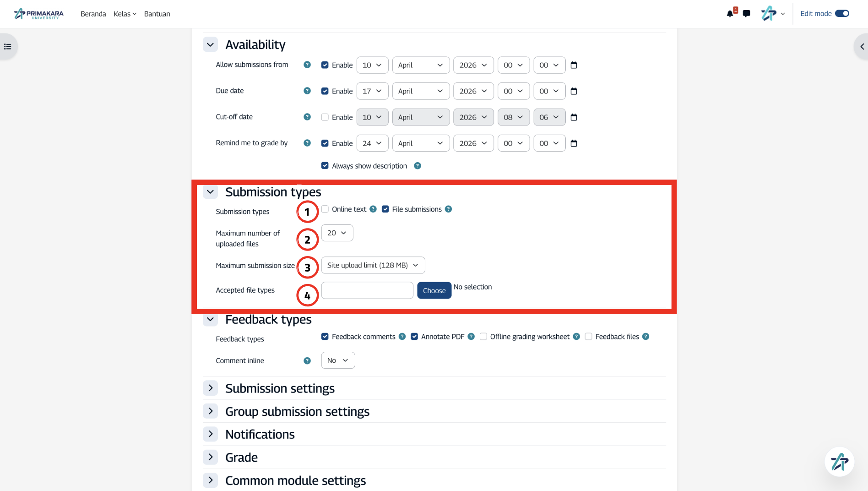The image size is (868, 491).
Task: Click the floating Primakara chat widget icon
Action: pos(839,462)
